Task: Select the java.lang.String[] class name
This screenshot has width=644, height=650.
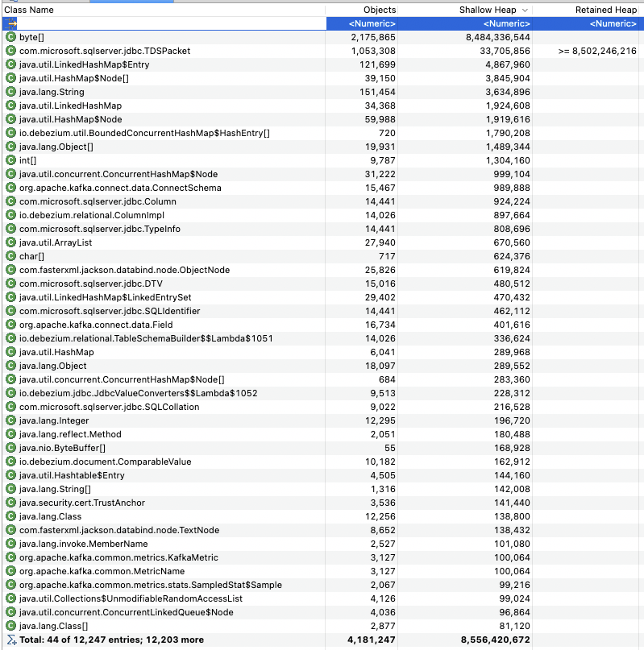Action: coord(55,489)
